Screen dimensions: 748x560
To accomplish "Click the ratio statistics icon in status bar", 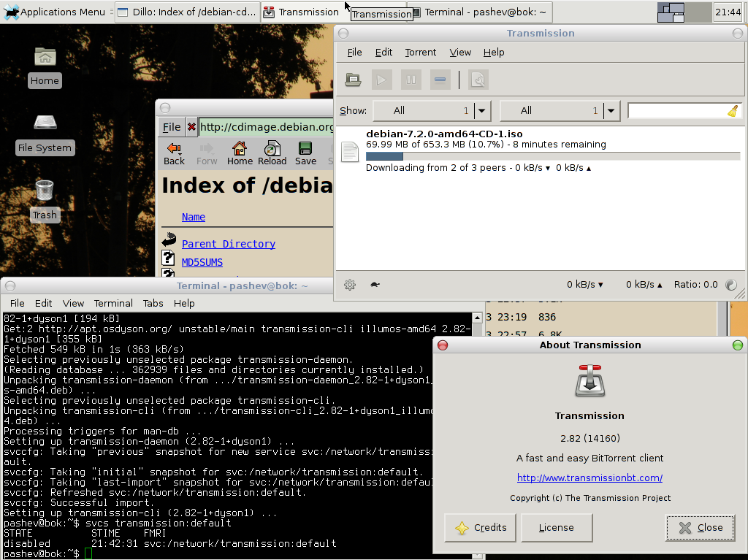I will [730, 285].
